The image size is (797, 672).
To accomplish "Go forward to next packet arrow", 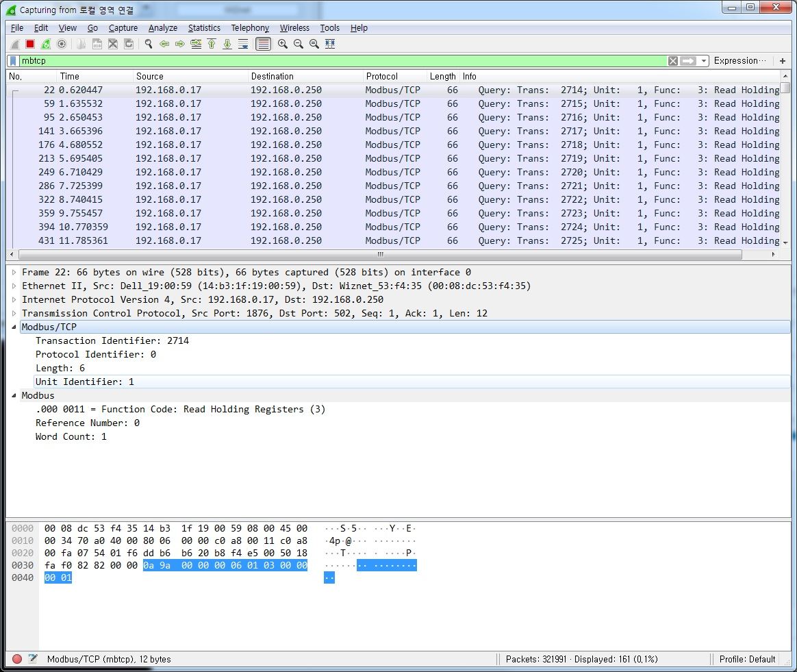I will pyautogui.click(x=180, y=45).
